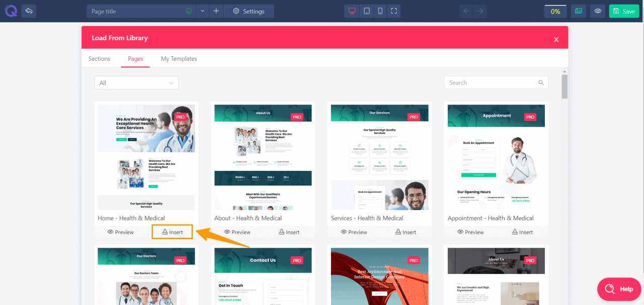Viewport: 644px width, 305px height.
Task: Expand the page title dropdown chevron
Action: click(202, 11)
